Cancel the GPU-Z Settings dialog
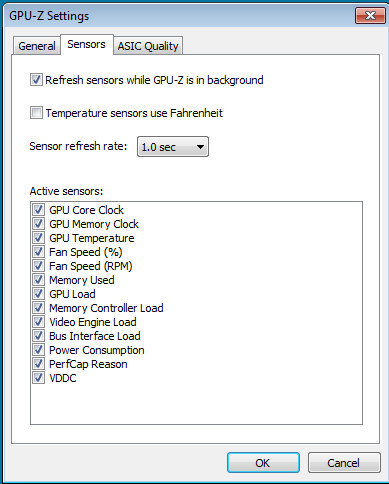Image resolution: width=389 pixels, height=484 pixels. click(x=344, y=463)
